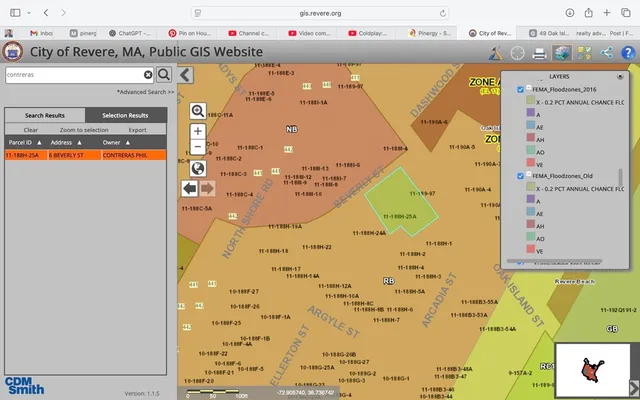Go to previous map extent arrow
Screen dimensions: 640x400
point(190,188)
